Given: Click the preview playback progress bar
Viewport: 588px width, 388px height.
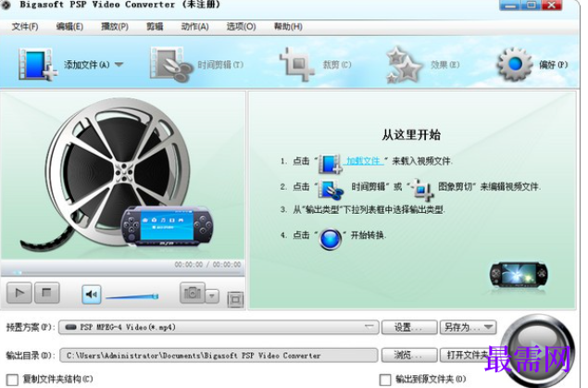Looking at the screenshot, I should click(x=122, y=272).
